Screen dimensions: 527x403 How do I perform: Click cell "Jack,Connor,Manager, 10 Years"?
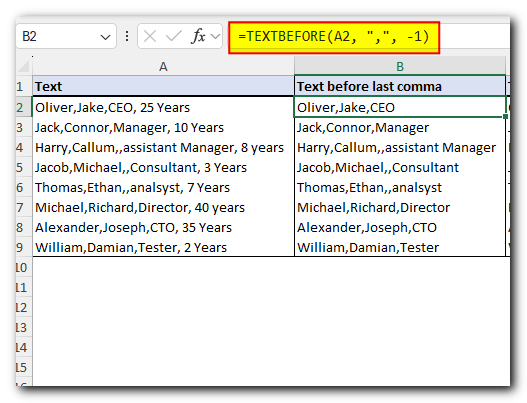[163, 127]
